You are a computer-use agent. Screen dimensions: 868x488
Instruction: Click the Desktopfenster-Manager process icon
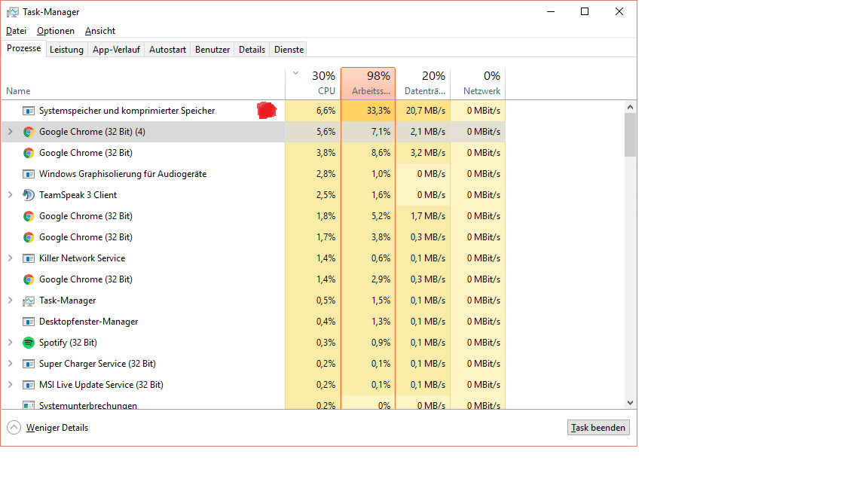[x=28, y=322]
